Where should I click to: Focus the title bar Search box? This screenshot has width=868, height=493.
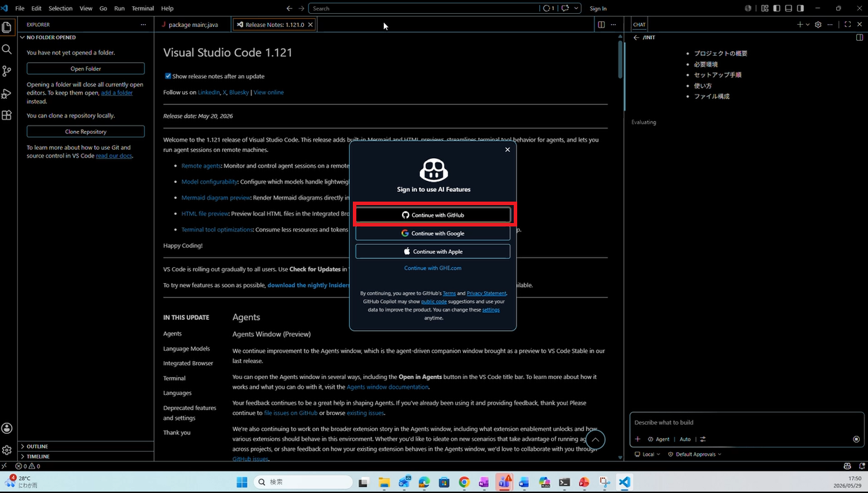pyautogui.click(x=424, y=8)
